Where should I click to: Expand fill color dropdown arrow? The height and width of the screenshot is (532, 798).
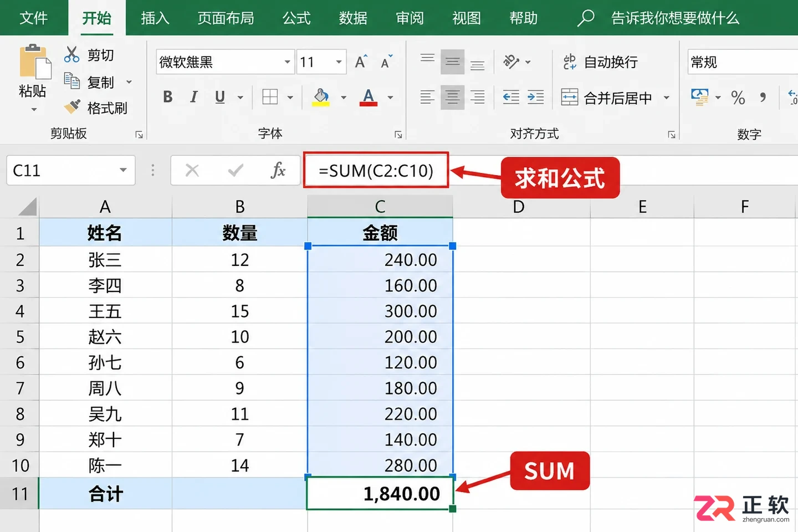pos(344,98)
